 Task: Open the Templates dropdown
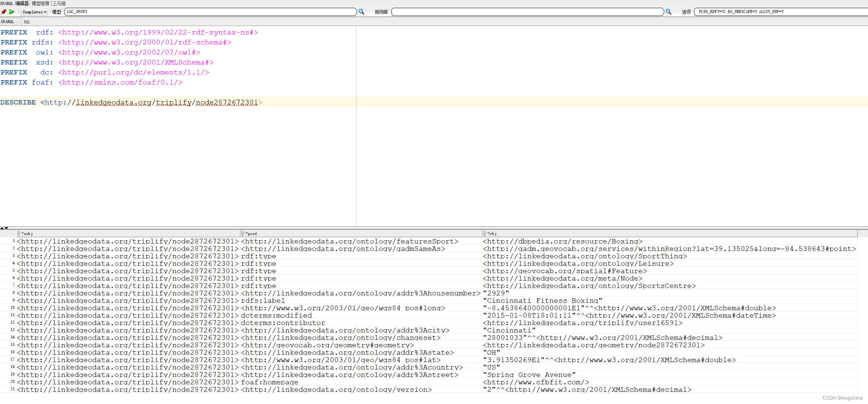34,12
